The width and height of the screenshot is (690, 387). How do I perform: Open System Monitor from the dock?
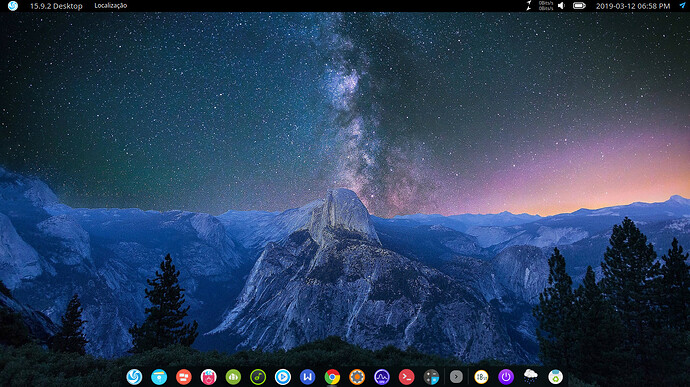pos(382,377)
